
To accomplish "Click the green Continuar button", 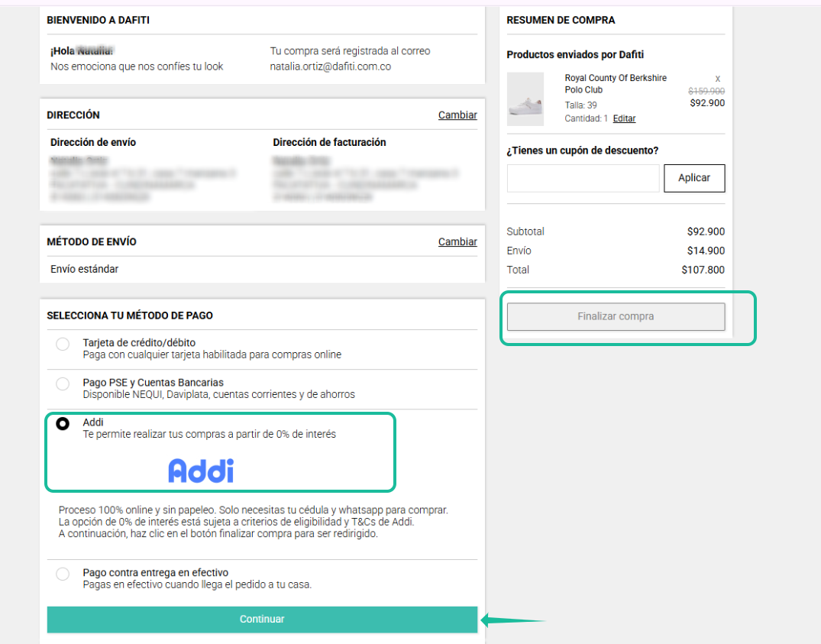I will (262, 620).
